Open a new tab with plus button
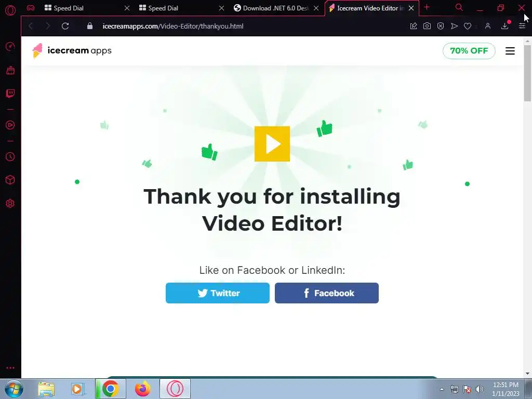Screen dimensions: 532x399 427,7
